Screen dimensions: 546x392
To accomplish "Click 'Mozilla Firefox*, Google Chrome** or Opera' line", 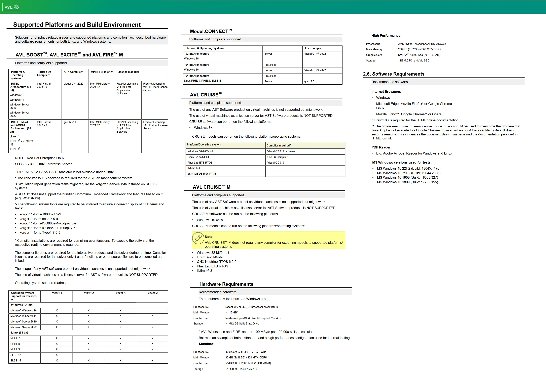I will pos(408,114).
